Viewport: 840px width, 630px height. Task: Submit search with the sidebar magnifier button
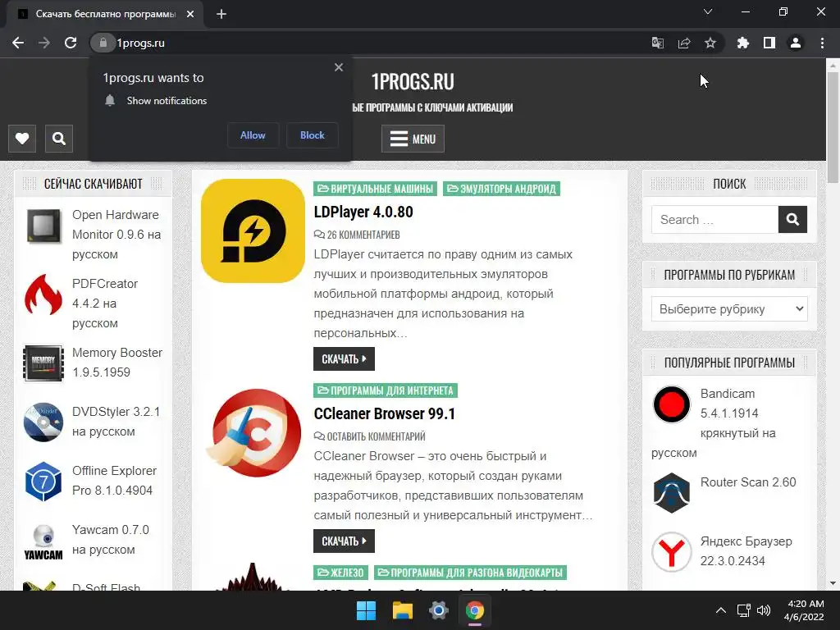pyautogui.click(x=793, y=220)
